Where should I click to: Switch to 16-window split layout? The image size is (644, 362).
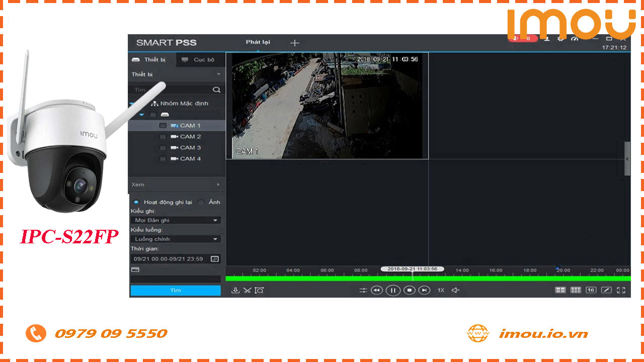coord(591,290)
